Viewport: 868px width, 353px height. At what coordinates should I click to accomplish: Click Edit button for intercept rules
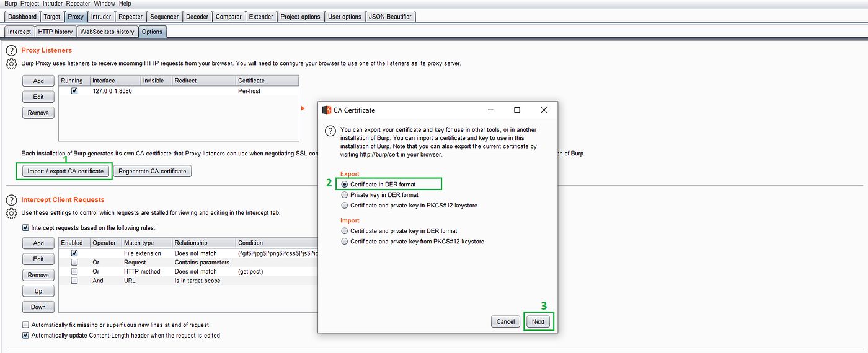click(x=38, y=259)
